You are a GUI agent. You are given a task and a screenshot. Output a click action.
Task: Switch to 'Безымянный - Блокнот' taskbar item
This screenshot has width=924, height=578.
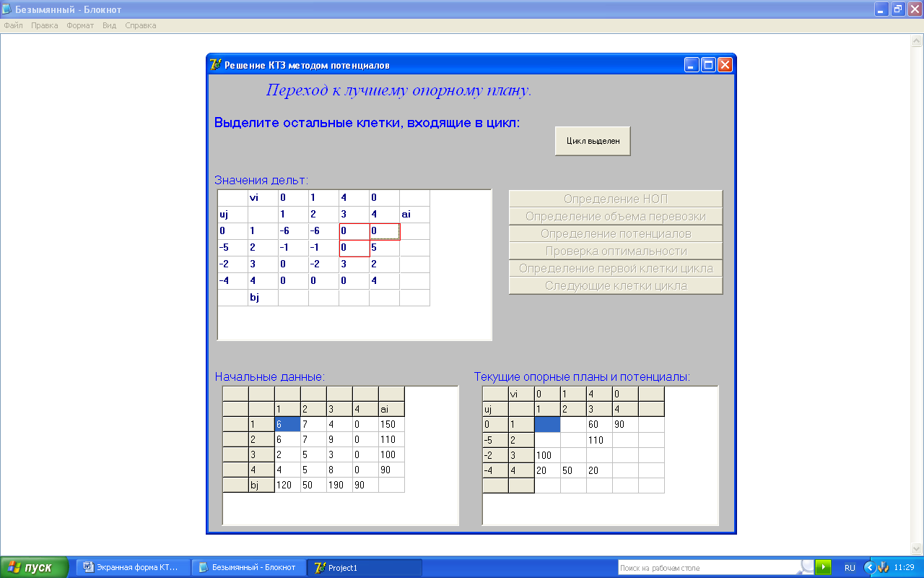pyautogui.click(x=249, y=567)
